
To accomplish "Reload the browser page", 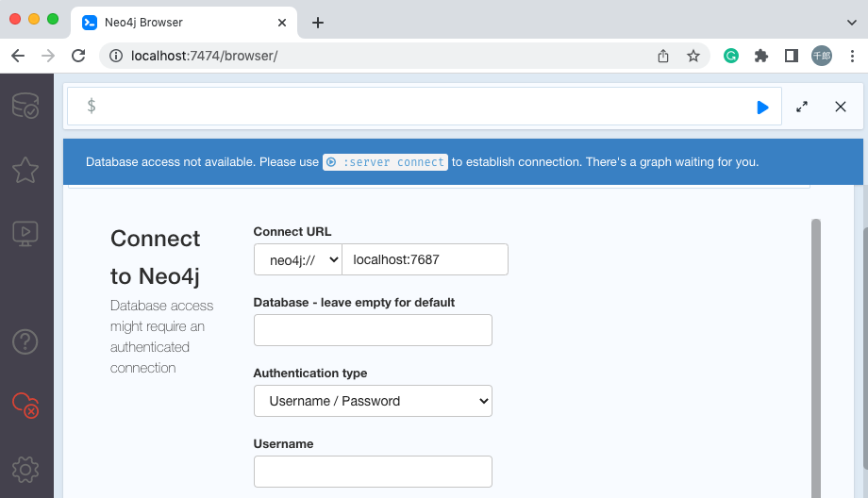I will coord(78,56).
